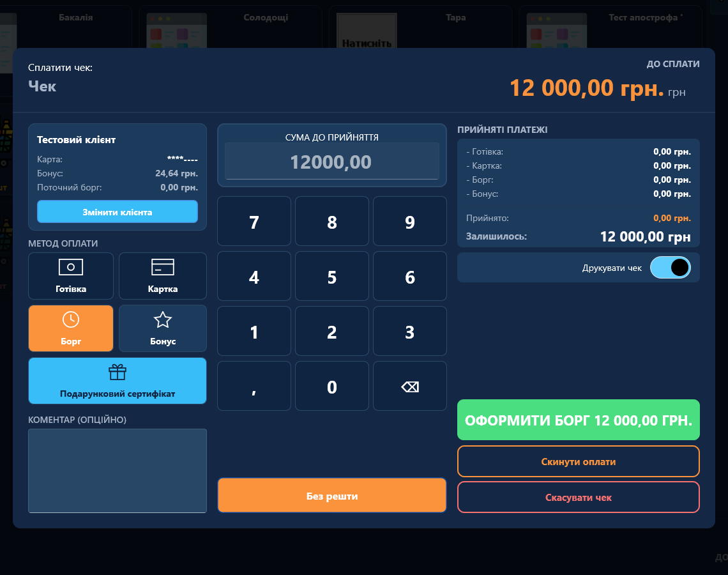
Task: Tap digit 1 on the keypad
Action: click(x=254, y=331)
